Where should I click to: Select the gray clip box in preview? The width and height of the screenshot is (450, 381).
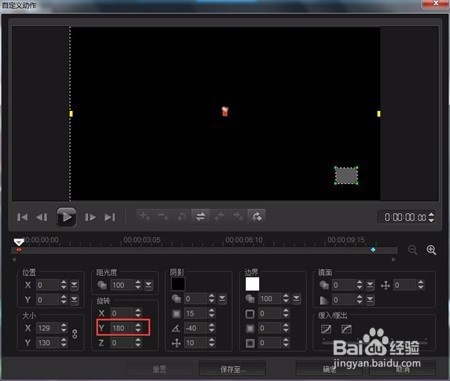click(346, 176)
